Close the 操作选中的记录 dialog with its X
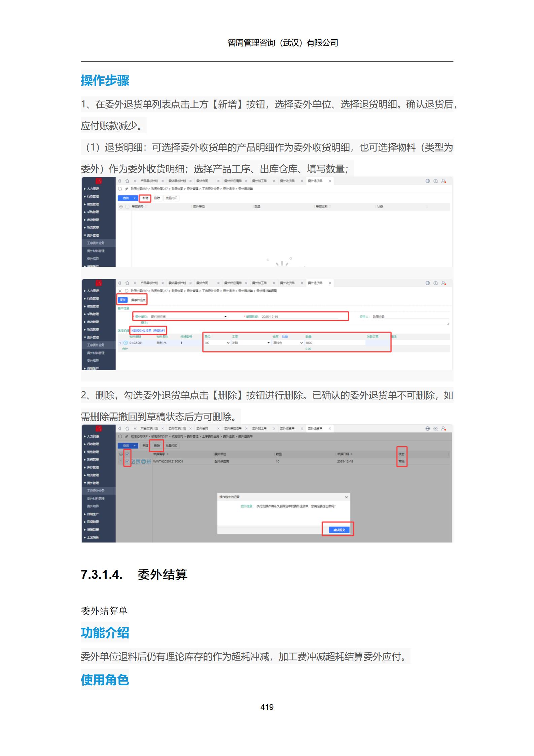This screenshot has width=534, height=756. [x=347, y=497]
